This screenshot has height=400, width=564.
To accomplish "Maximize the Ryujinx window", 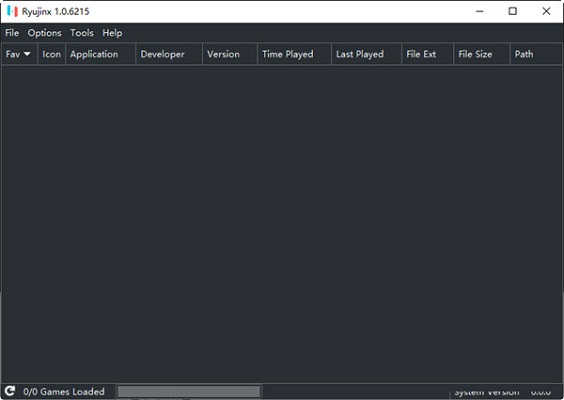I will 513,11.
